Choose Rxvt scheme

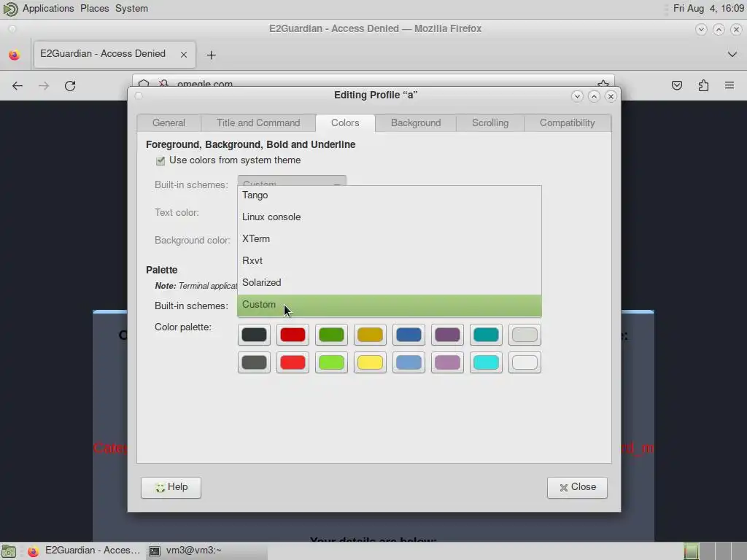[x=390, y=261]
